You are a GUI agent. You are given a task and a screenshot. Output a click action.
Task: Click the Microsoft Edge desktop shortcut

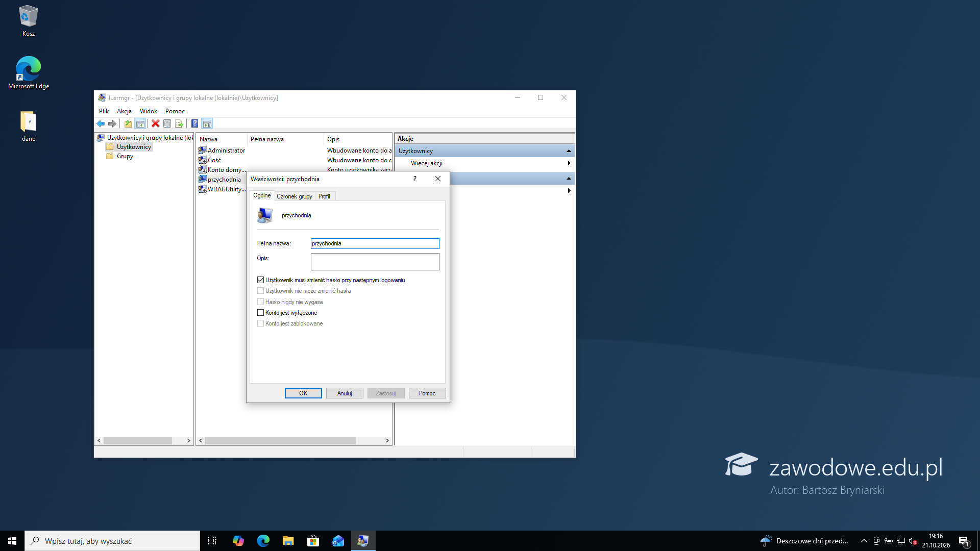pos(29,73)
